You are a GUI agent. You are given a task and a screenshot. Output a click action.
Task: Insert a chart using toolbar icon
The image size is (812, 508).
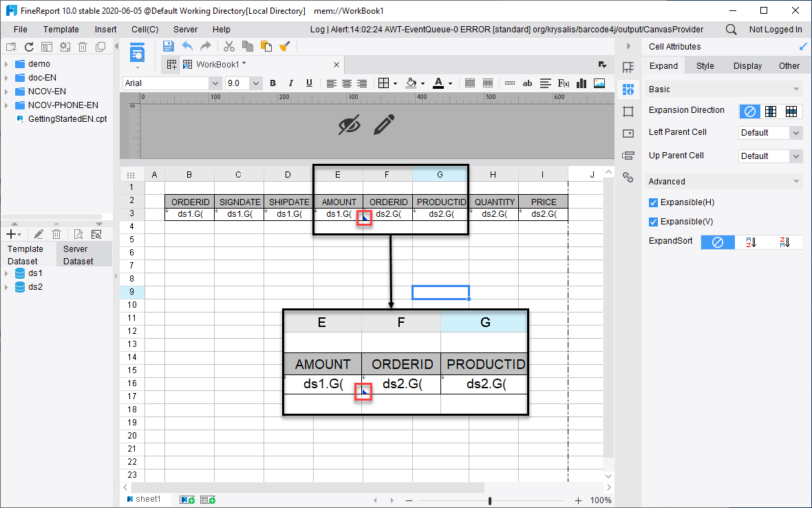coord(581,83)
